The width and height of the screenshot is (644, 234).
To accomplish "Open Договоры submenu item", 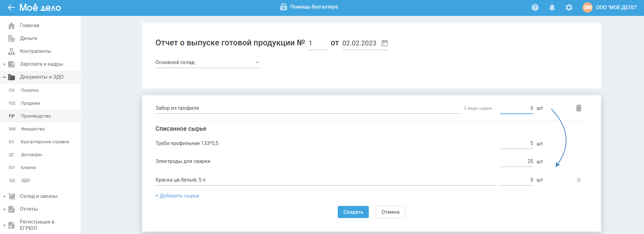I will tap(40, 155).
